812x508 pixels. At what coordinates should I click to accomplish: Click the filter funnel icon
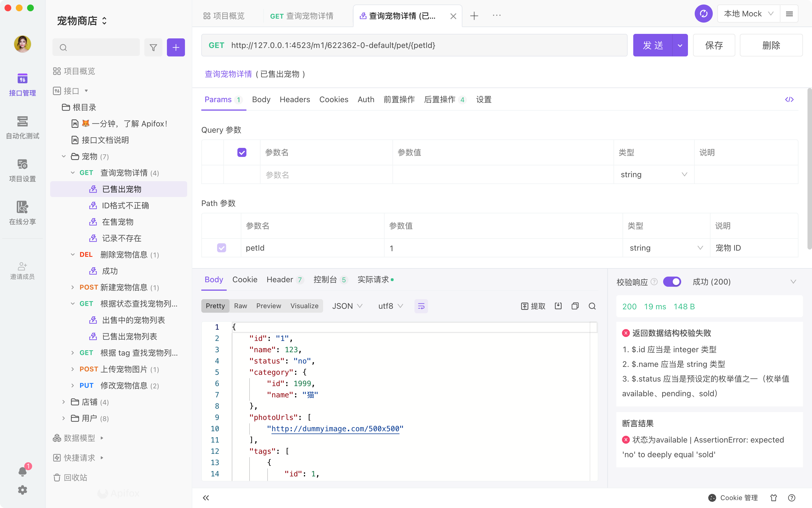click(x=153, y=47)
